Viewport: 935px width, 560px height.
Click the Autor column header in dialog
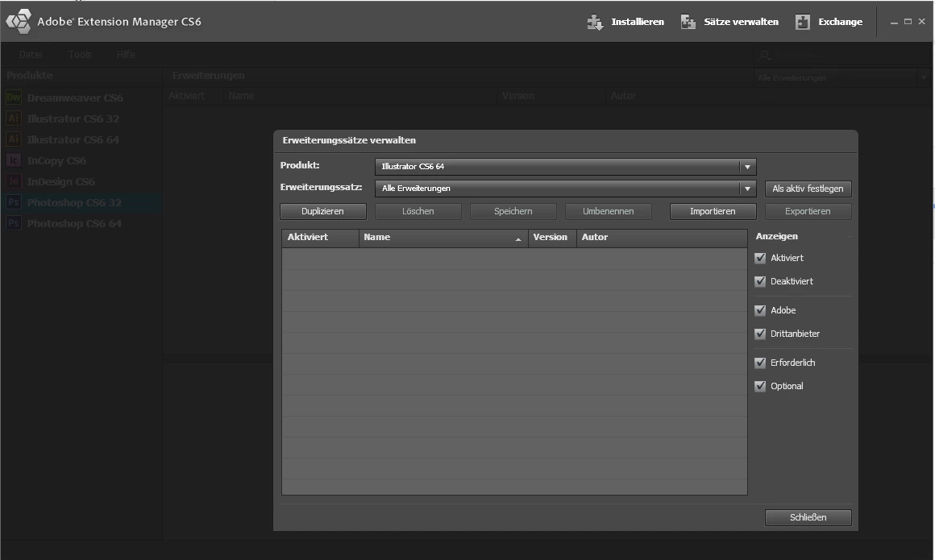click(662, 238)
